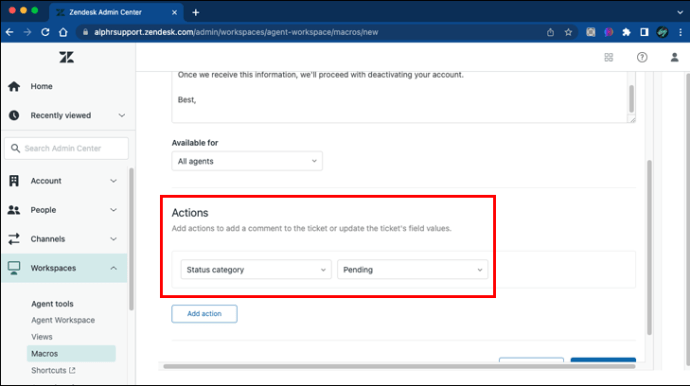Image resolution: width=690 pixels, height=386 pixels.
Task: Collapse the Workspaces menu
Action: 114,268
